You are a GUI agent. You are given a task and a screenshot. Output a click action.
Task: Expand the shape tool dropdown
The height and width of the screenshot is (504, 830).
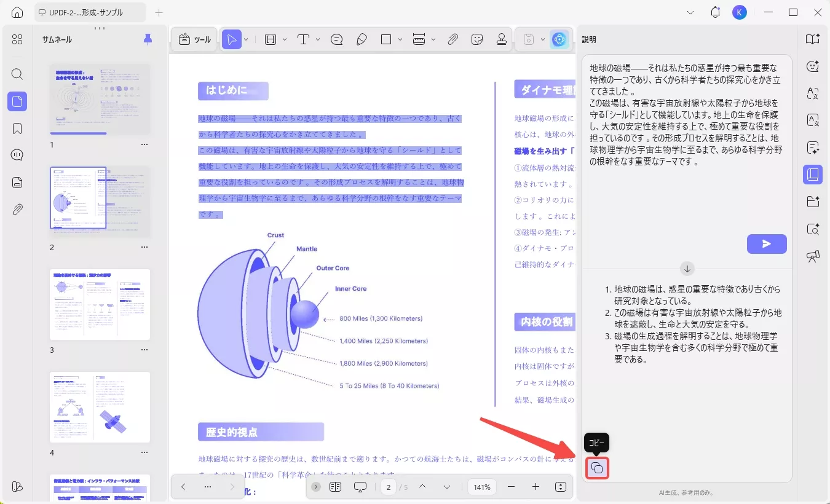(x=400, y=39)
